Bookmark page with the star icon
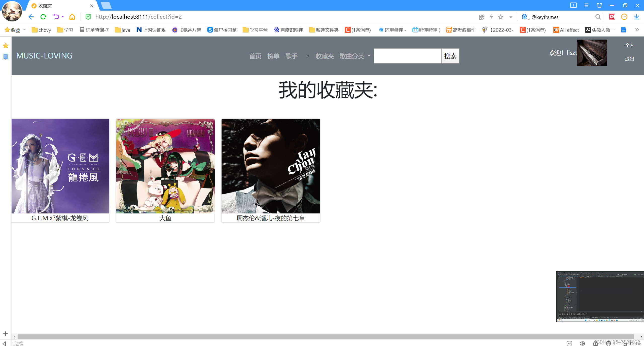Screen dimensions: 644x346 coord(500,17)
